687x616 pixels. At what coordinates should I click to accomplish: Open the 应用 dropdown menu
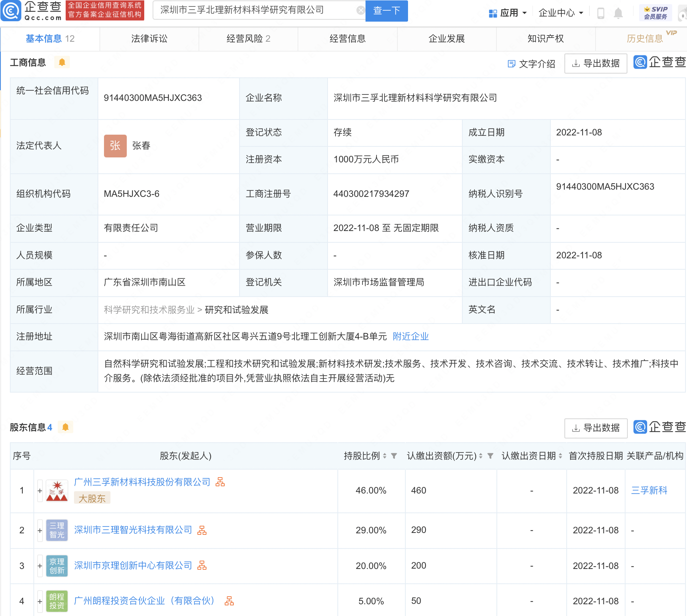508,13
